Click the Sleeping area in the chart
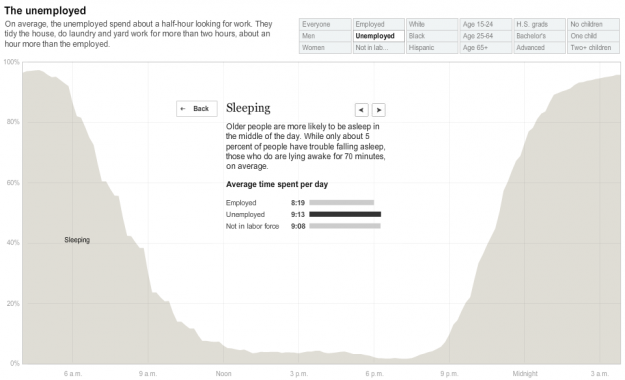 77,240
